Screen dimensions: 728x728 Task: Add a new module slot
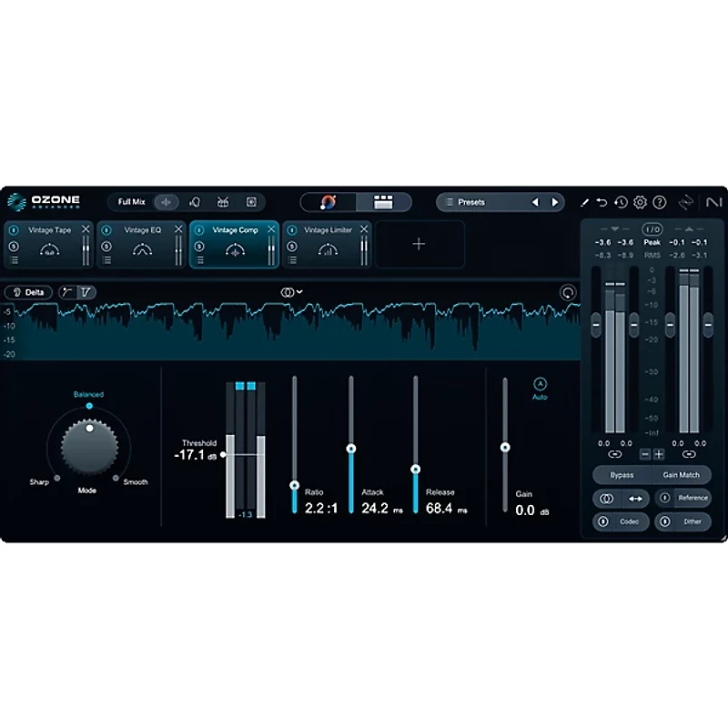420,244
